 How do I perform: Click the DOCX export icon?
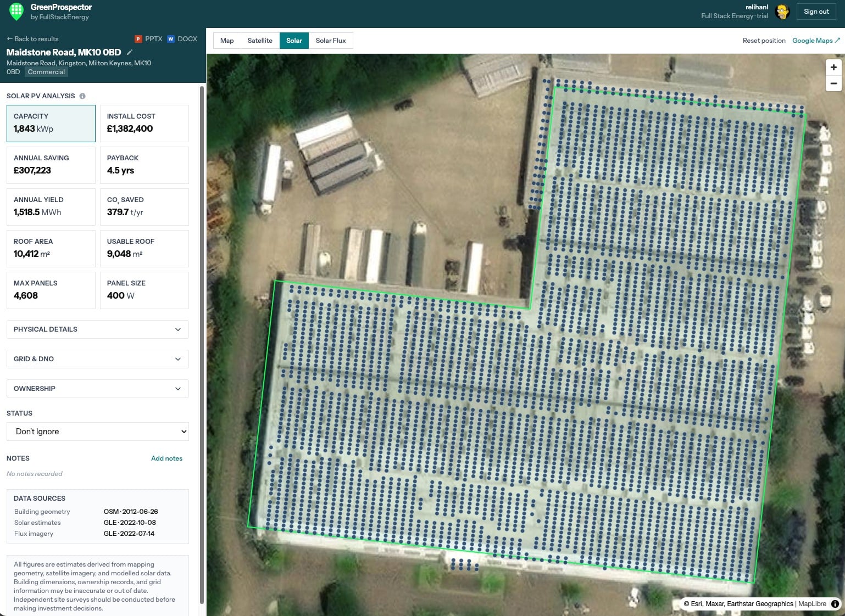tap(171, 39)
